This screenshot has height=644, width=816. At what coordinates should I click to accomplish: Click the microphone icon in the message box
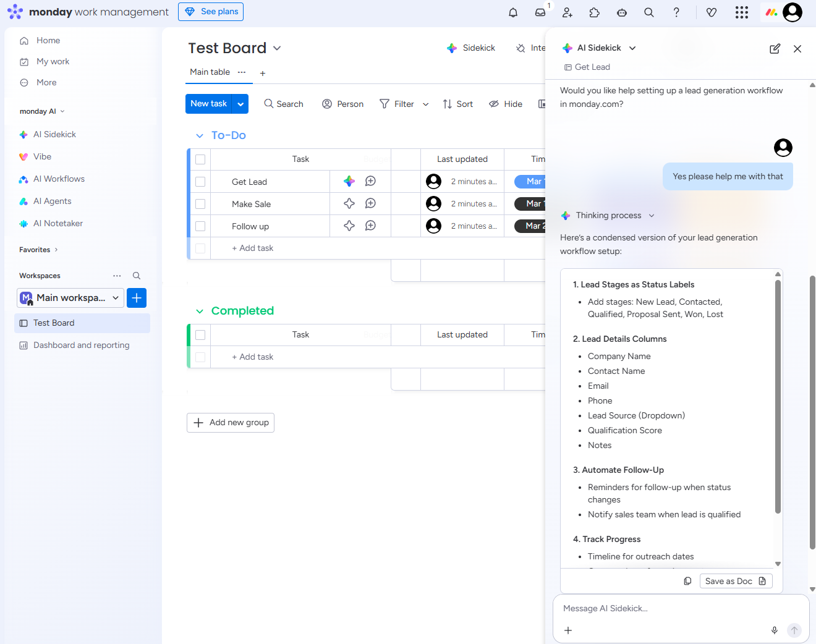click(775, 630)
